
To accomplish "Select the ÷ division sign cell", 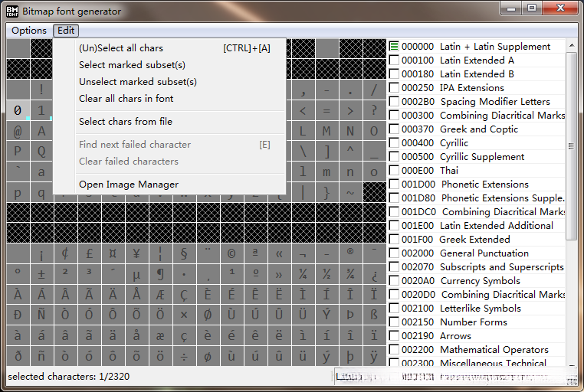I will [184, 356].
